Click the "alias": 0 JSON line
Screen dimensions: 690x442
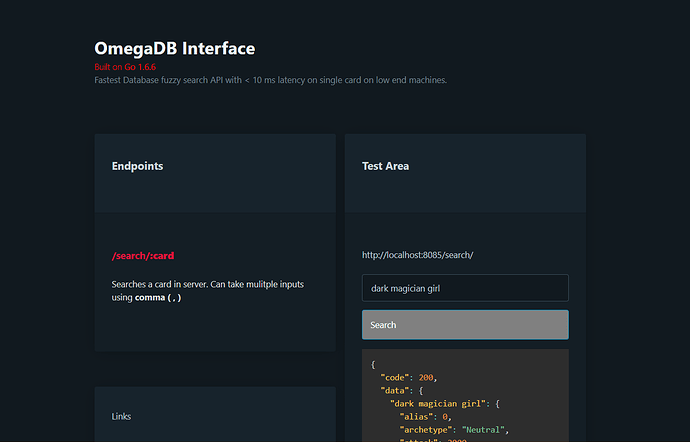coord(426,416)
